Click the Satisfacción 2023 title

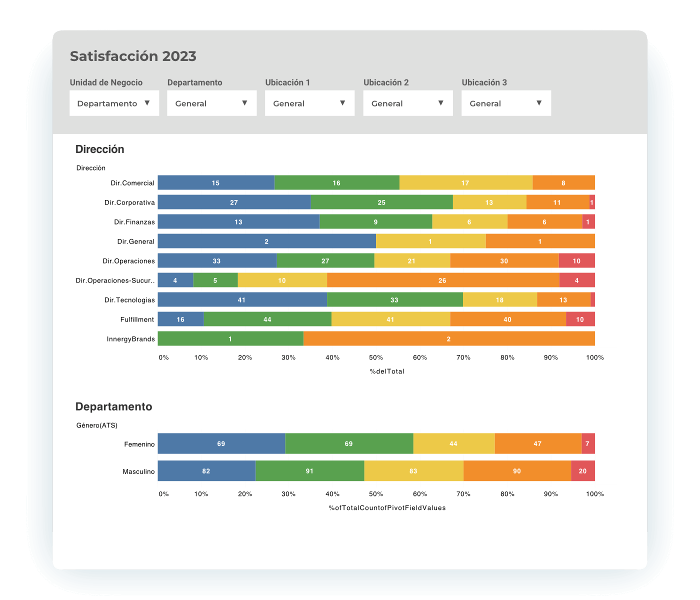[133, 56]
